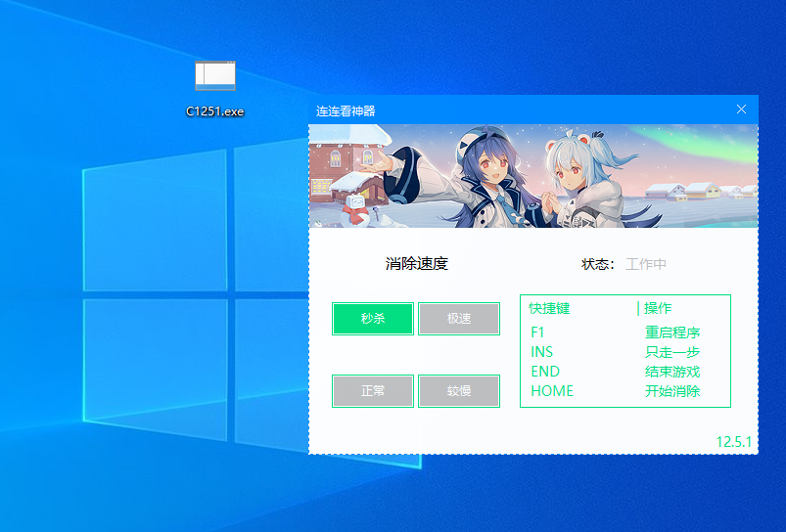Click the 消除速度 label
786x532 pixels.
pyautogui.click(x=417, y=264)
